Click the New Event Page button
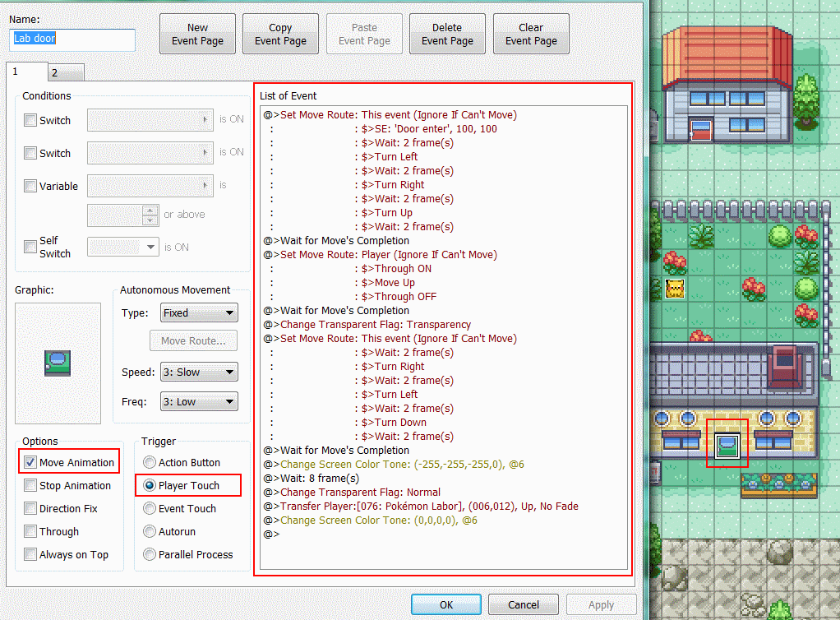The width and height of the screenshot is (840, 620). [198, 34]
